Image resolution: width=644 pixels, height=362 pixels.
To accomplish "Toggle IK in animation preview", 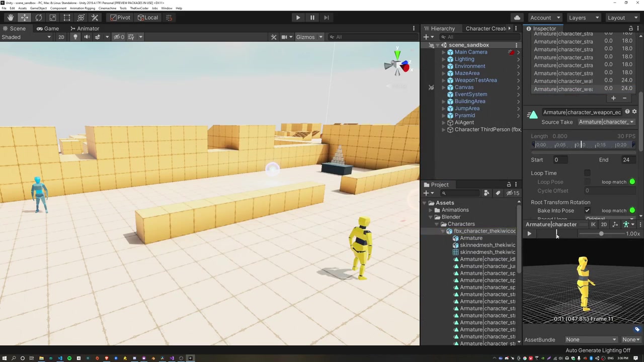I will [x=593, y=225].
